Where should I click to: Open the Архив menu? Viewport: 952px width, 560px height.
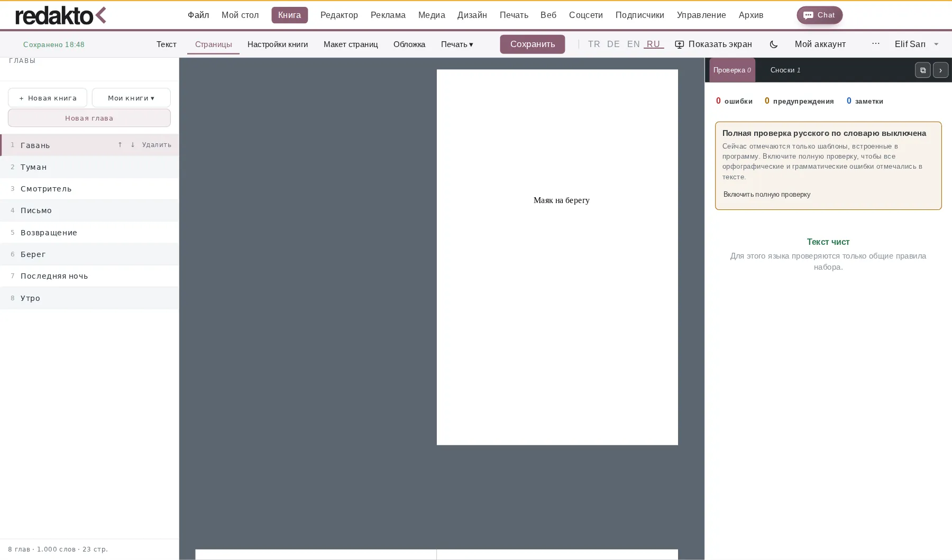coord(750,15)
